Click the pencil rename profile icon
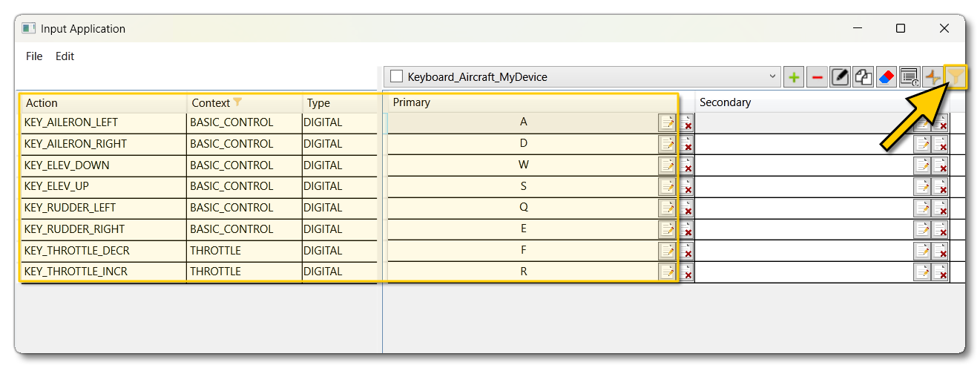 840,76
